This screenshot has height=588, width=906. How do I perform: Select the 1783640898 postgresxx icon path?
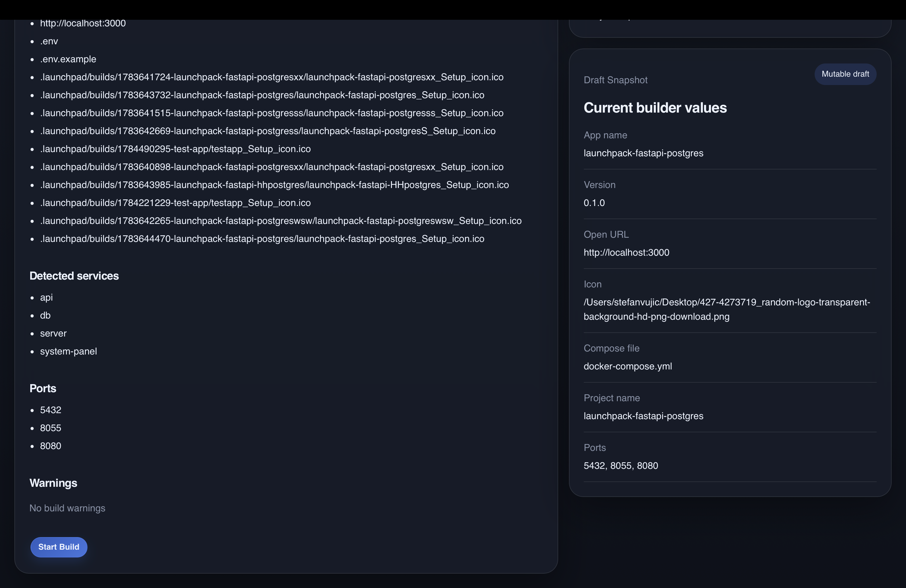click(x=272, y=166)
